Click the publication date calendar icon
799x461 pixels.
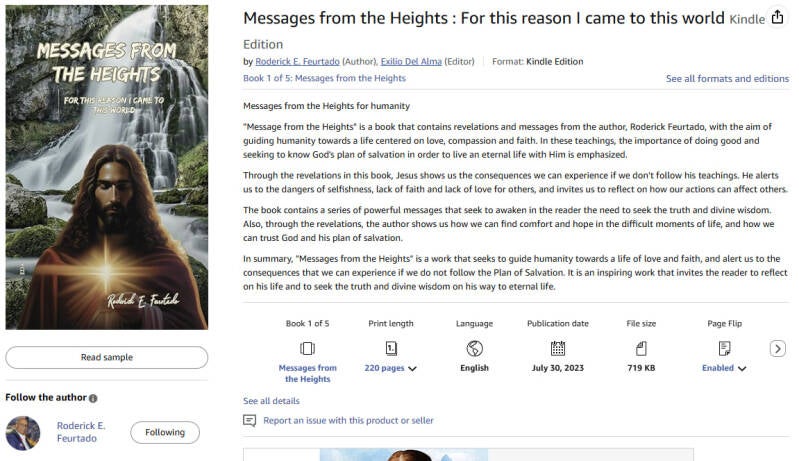click(x=558, y=348)
